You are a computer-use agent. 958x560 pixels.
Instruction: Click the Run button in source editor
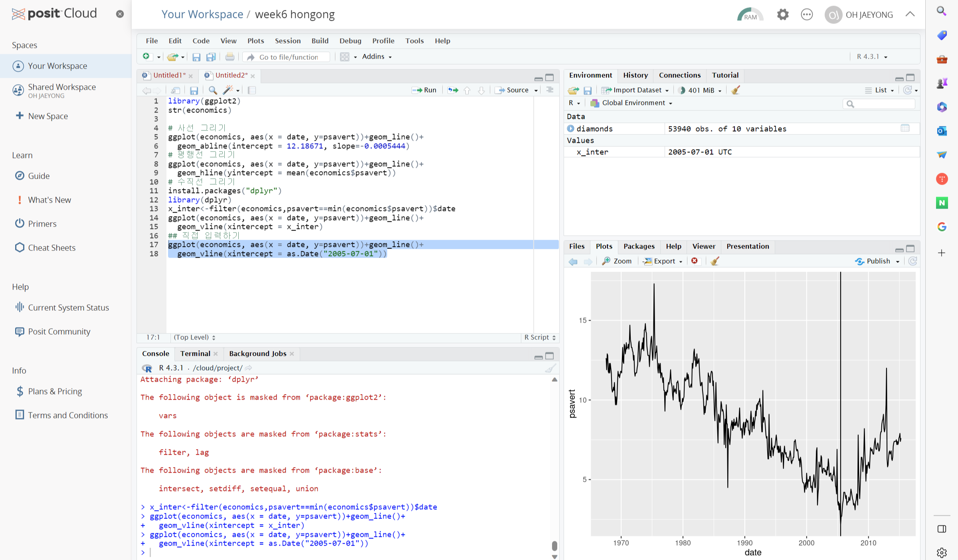coord(424,90)
